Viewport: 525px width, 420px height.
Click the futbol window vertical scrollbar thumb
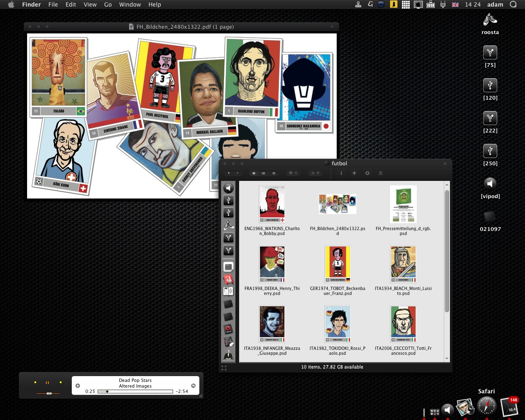pos(447,250)
